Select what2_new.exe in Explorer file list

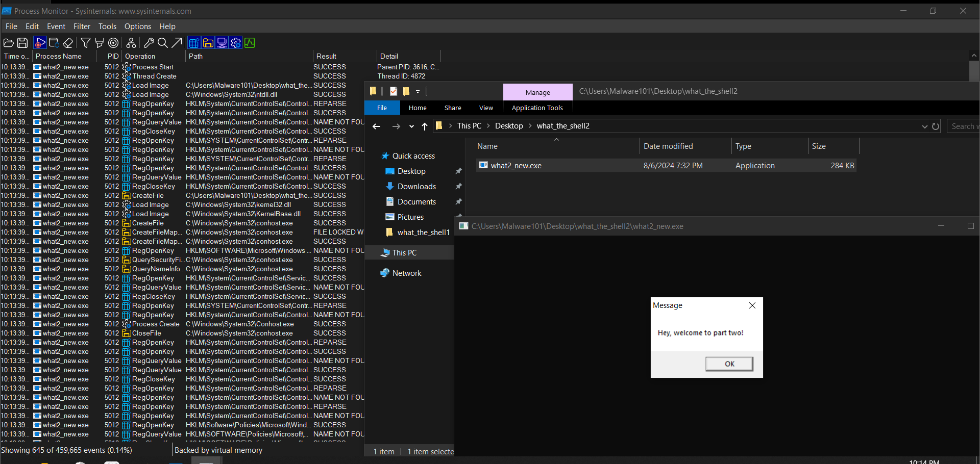[x=666, y=165]
